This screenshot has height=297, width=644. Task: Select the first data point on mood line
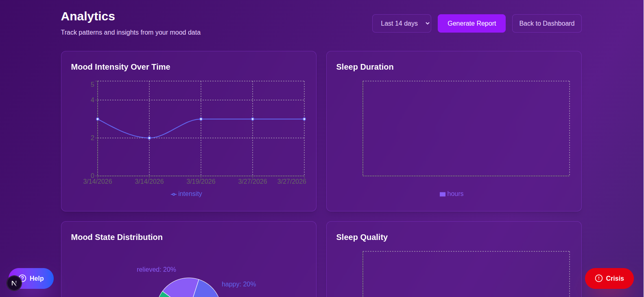click(98, 119)
